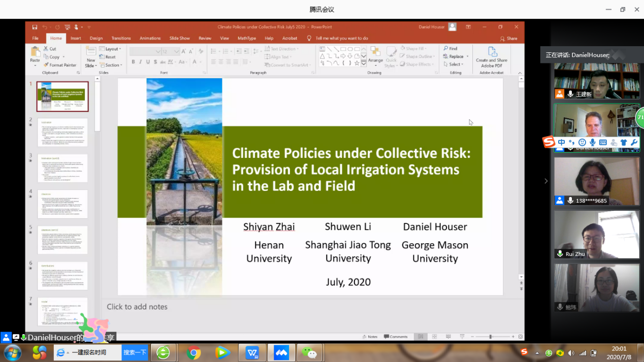Click the Save icon in quick access toolbar
Screen dimensions: 644x362
tap(35, 27)
